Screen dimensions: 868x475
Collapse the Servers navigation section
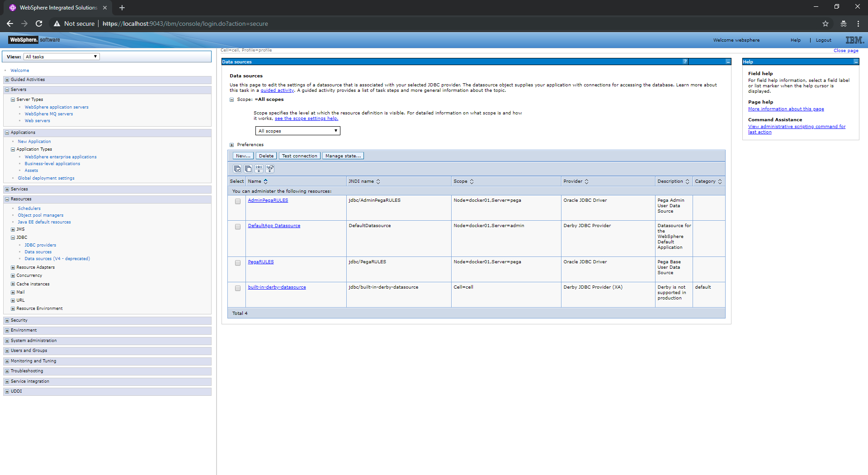pos(7,90)
